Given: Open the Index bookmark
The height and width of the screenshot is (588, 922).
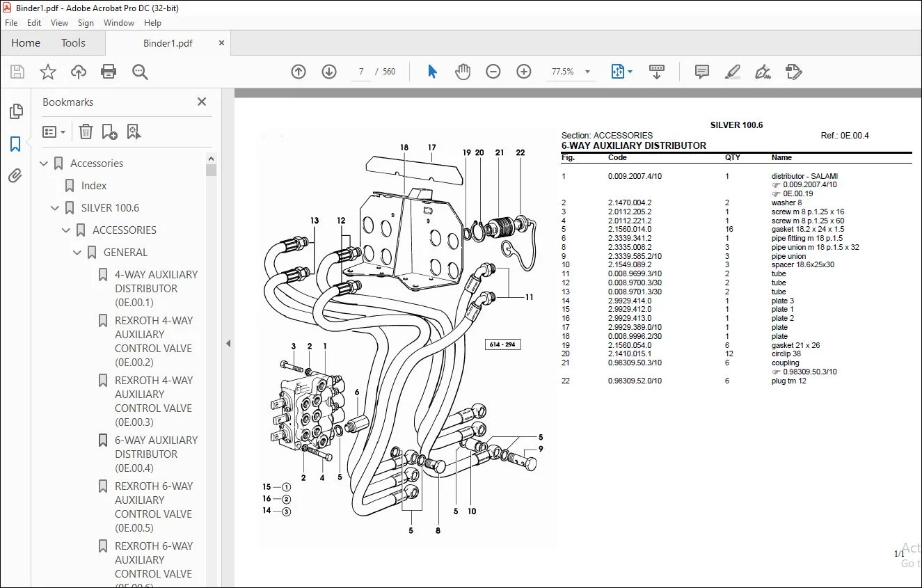Looking at the screenshot, I should [94, 186].
